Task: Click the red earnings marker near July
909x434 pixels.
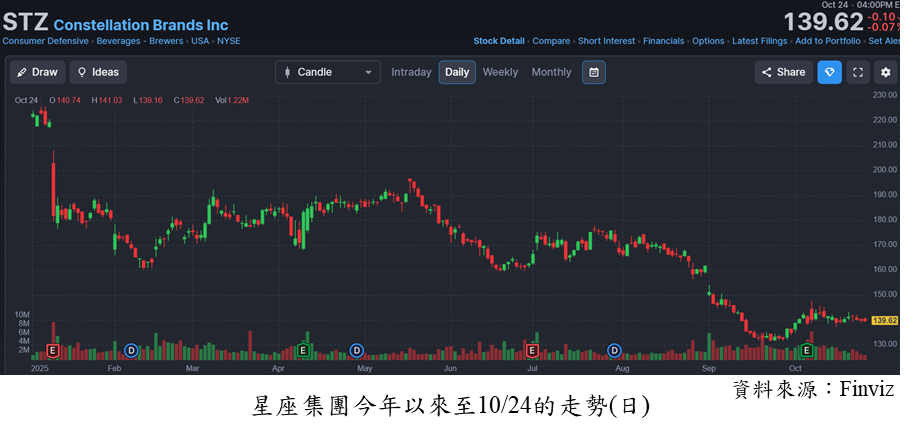Action: (x=532, y=351)
